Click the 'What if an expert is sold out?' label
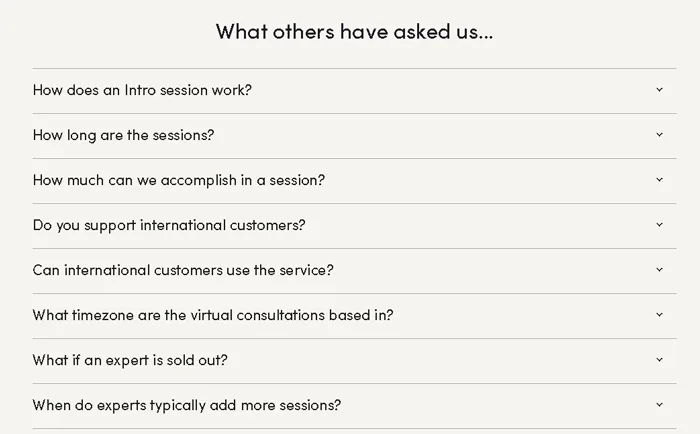 click(x=130, y=360)
